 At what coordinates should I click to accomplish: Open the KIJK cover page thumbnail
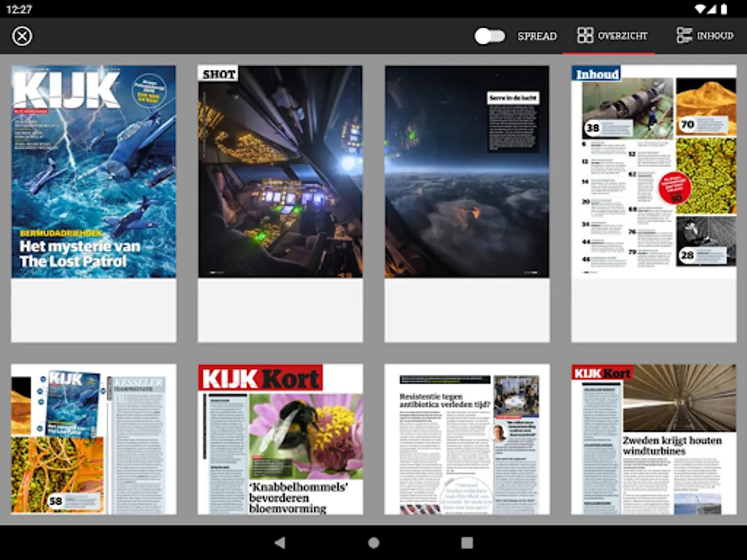[93, 203]
